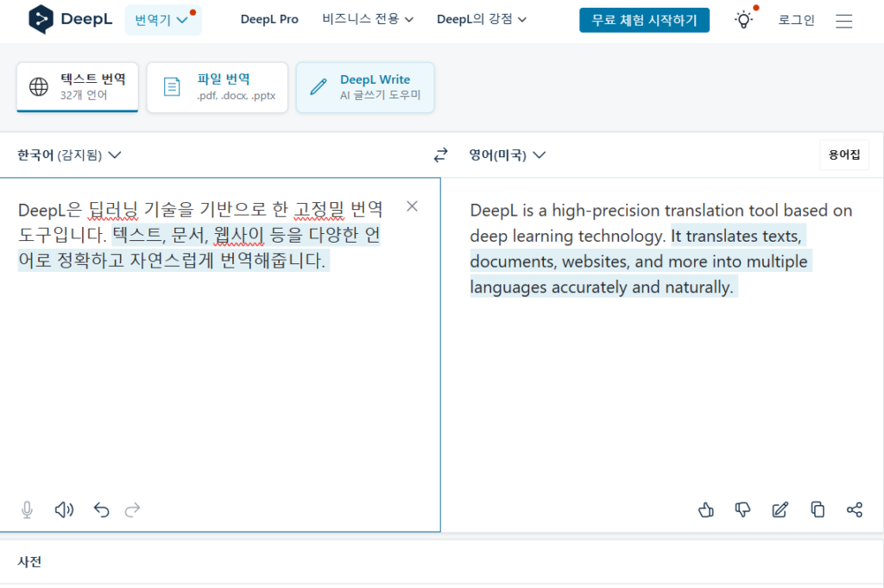Viewport: 884px width, 588px height.
Task: Click the pencil icon in DeepL Write
Action: click(319, 87)
